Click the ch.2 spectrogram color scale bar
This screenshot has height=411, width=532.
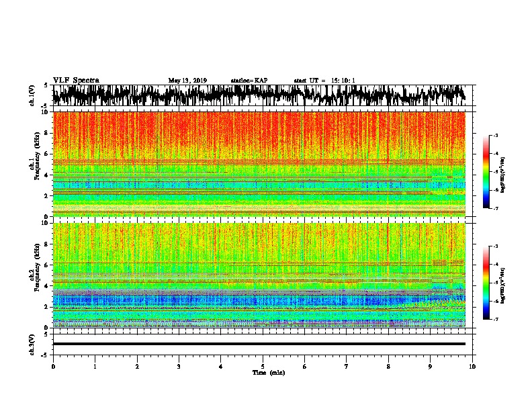(x=486, y=283)
